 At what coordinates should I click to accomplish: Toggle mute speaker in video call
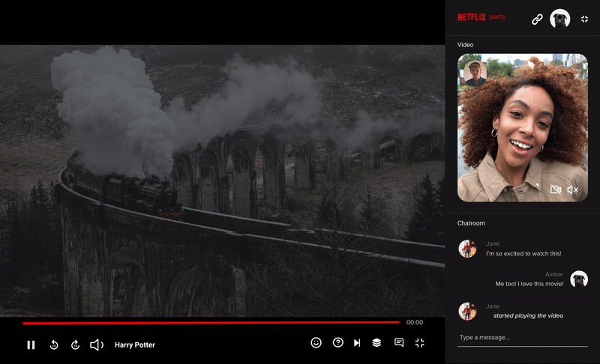click(x=572, y=189)
